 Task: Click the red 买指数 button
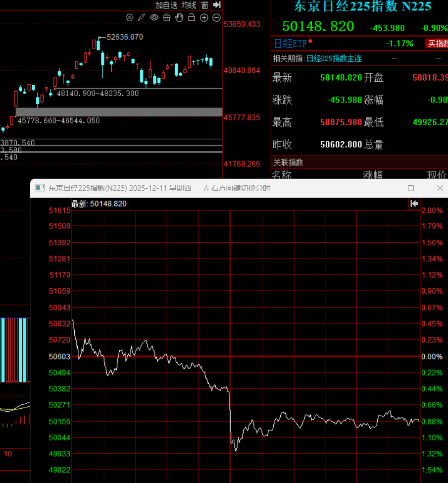(x=437, y=44)
